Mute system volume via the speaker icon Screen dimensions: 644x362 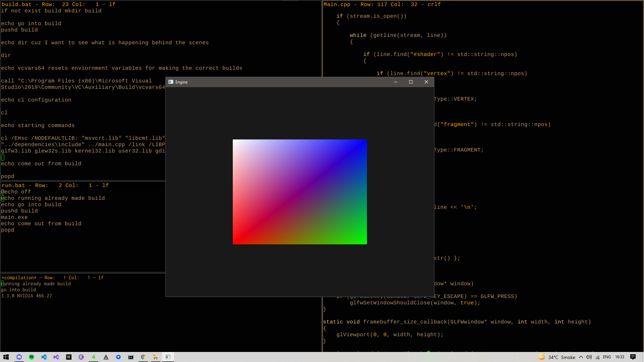pyautogui.click(x=589, y=357)
